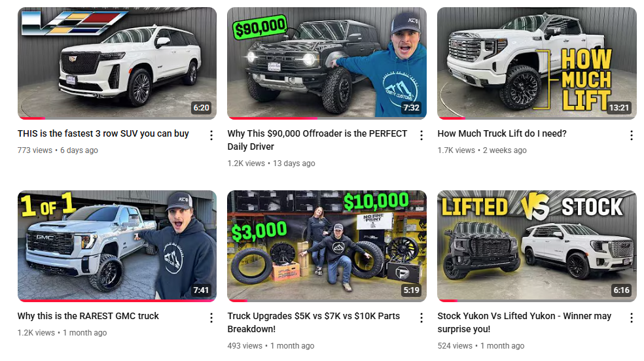This screenshot has height=361, width=644.
Task: Click red watch progress bar on $90,000 Offroader video
Action: pos(273,118)
